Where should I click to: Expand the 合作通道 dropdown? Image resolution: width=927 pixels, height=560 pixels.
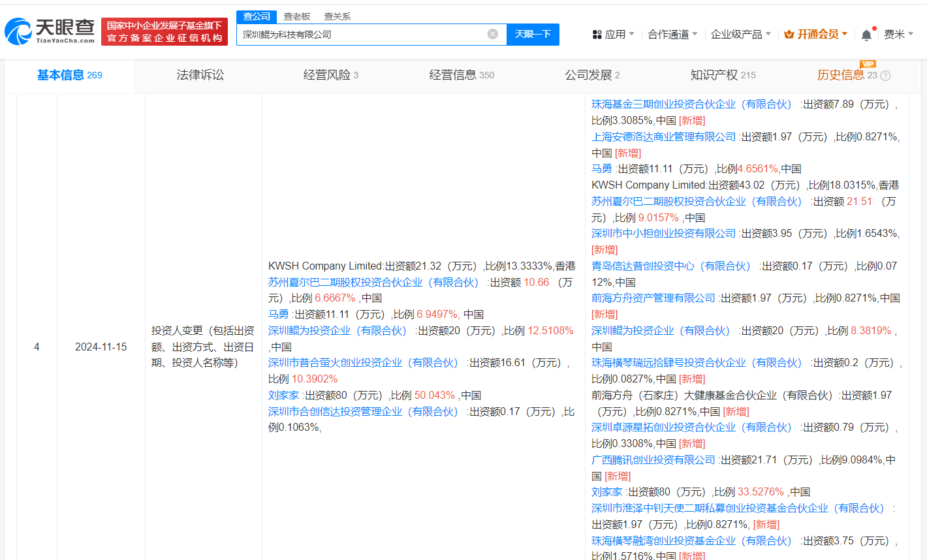point(672,35)
